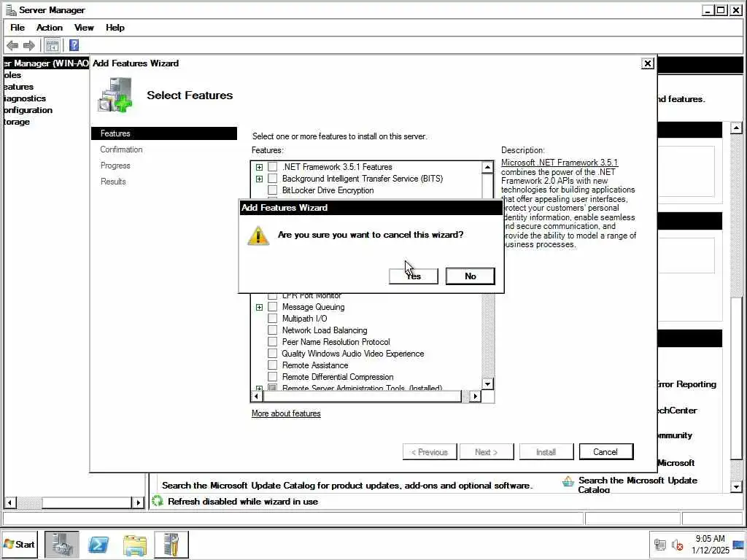Expand the Message Queuing node
This screenshot has height=560, width=747.
click(259, 308)
